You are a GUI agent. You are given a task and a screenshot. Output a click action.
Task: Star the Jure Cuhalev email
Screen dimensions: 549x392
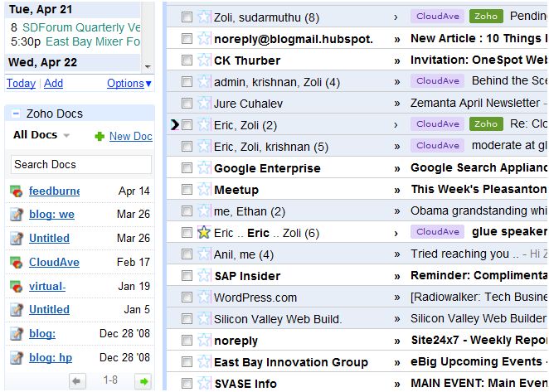click(x=204, y=104)
